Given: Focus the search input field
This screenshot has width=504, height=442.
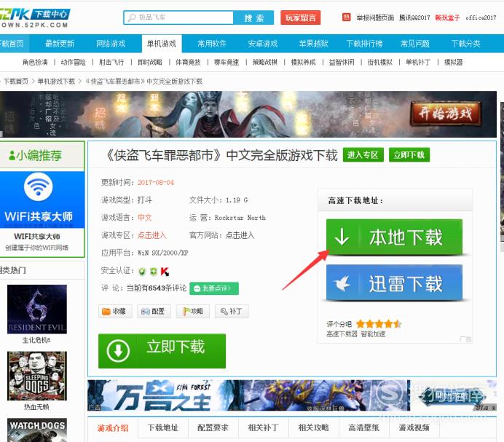Looking at the screenshot, I should pos(178,17).
